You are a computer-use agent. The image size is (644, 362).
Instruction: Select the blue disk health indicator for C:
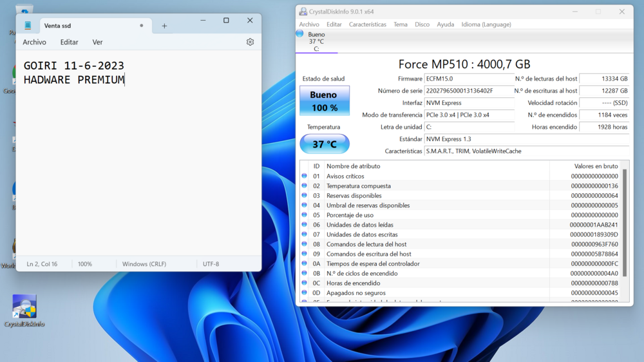[300, 33]
